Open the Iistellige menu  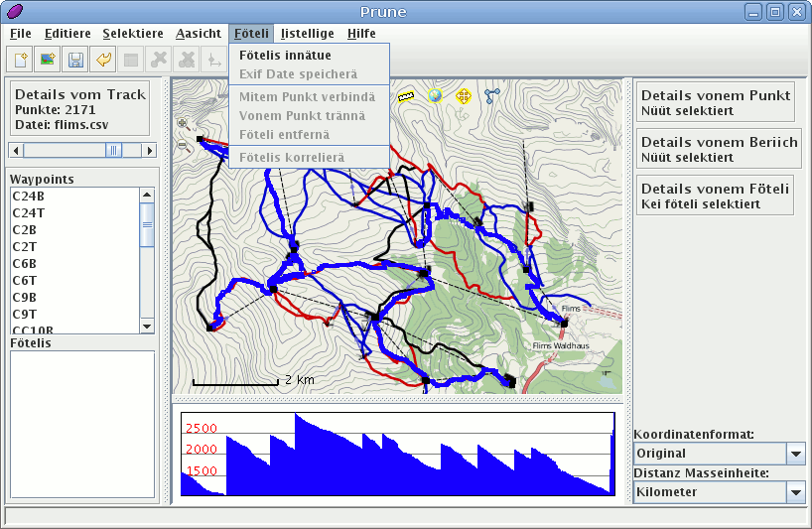308,33
